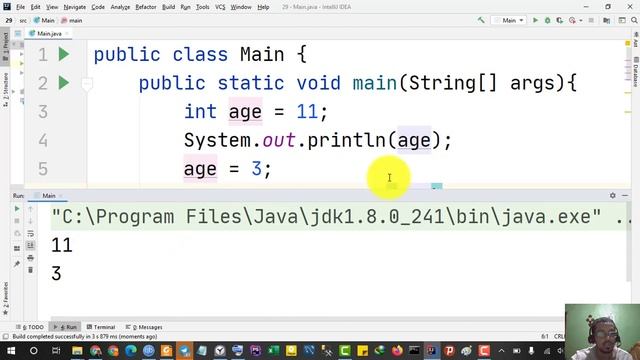Open the Windows Start menu
Image resolution: width=640 pixels, height=360 pixels.
point(11,351)
